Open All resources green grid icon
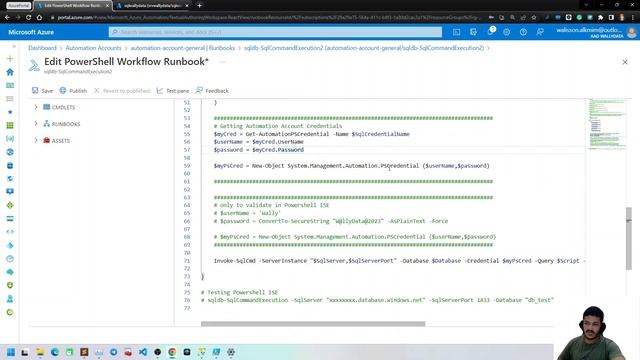 pos(10,125)
